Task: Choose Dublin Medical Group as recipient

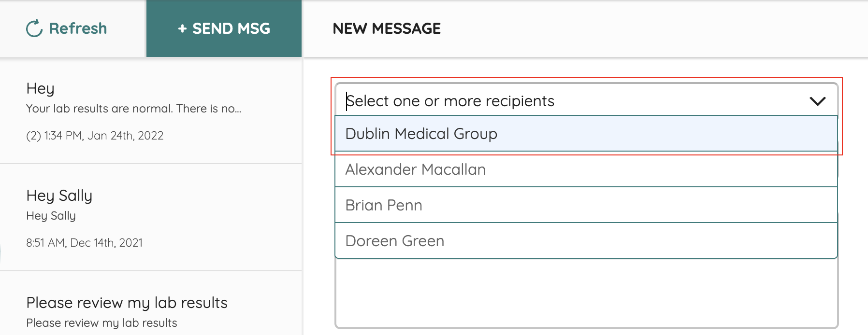Action: click(421, 134)
